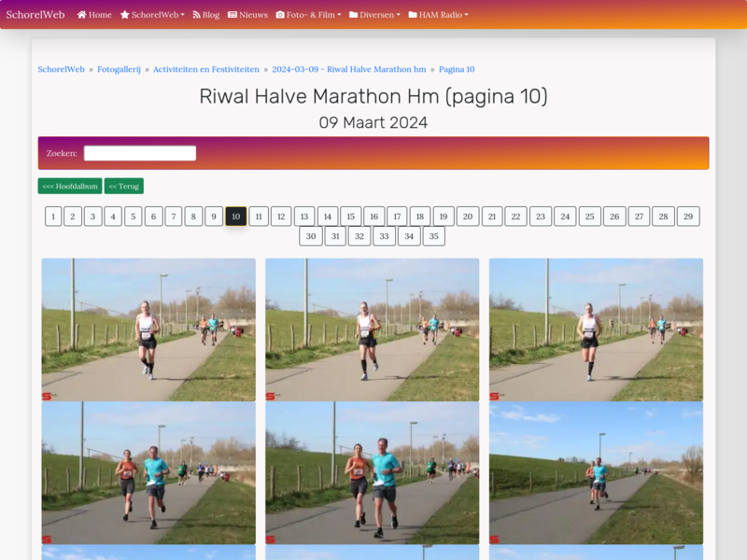Go to gallery page 8
Viewport: 747px width, 560px height.
coord(193,217)
